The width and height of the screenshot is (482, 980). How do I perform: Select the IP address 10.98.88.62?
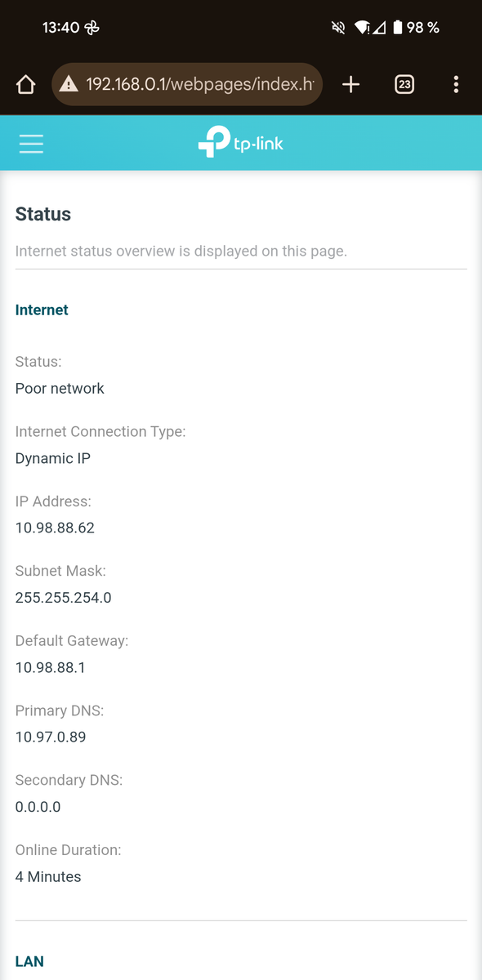coord(55,528)
